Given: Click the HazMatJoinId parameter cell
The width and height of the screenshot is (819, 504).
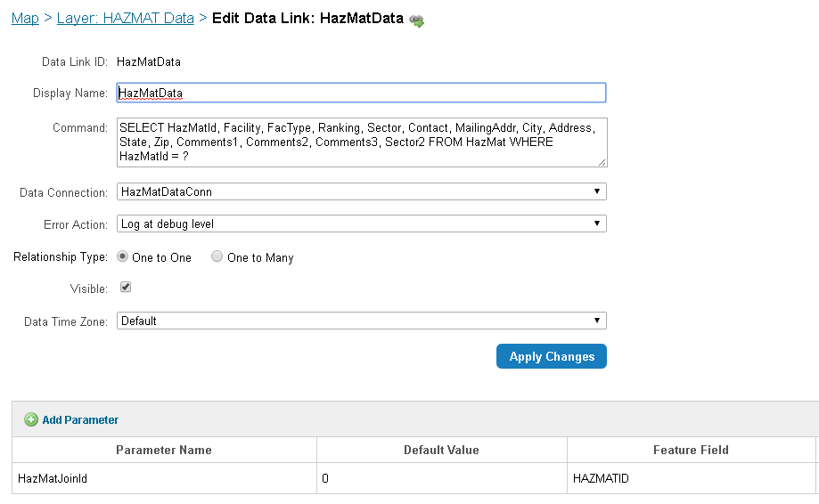Looking at the screenshot, I should 164,478.
